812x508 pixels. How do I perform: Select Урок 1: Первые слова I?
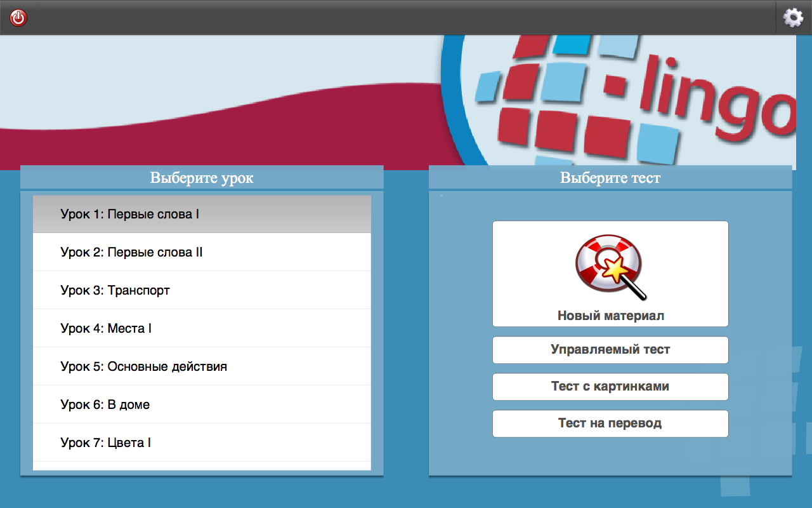202,214
